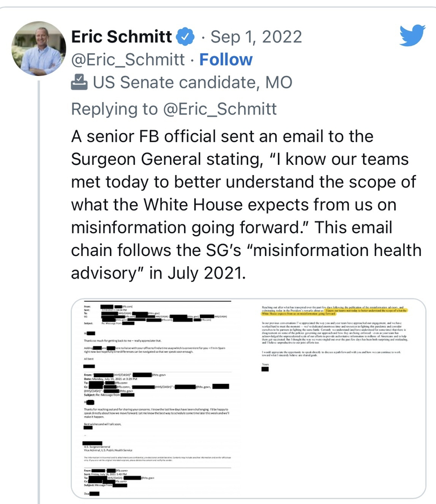Click the ballot box election label icon

click(79, 83)
